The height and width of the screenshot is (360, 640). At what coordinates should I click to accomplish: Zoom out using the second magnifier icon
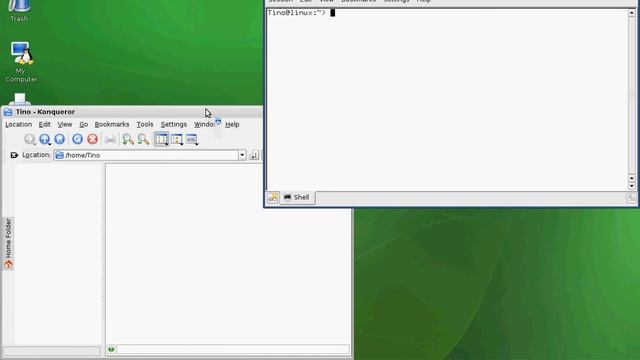click(x=143, y=139)
